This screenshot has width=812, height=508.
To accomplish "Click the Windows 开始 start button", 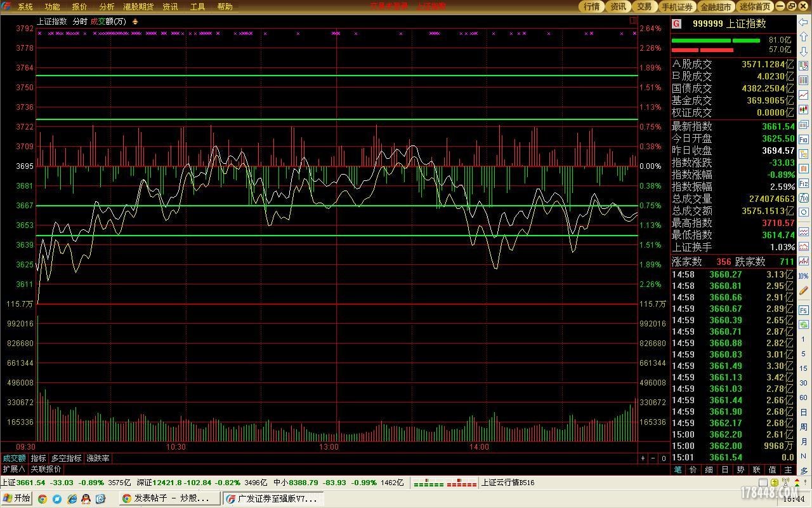I will pyautogui.click(x=17, y=498).
